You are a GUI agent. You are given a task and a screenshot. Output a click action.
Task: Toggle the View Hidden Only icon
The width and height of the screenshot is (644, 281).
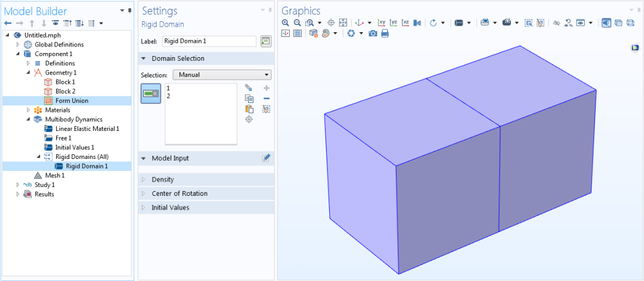pyautogui.click(x=580, y=23)
